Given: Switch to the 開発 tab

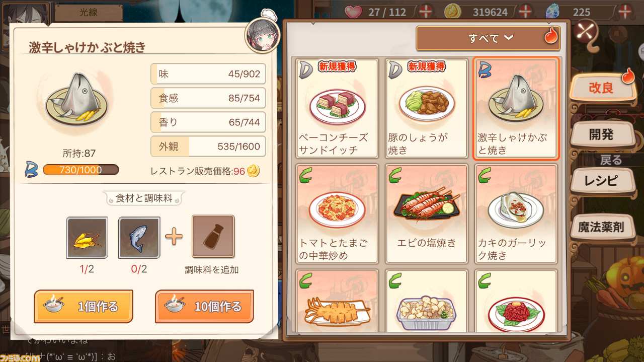Looking at the screenshot, I should pos(601,134).
